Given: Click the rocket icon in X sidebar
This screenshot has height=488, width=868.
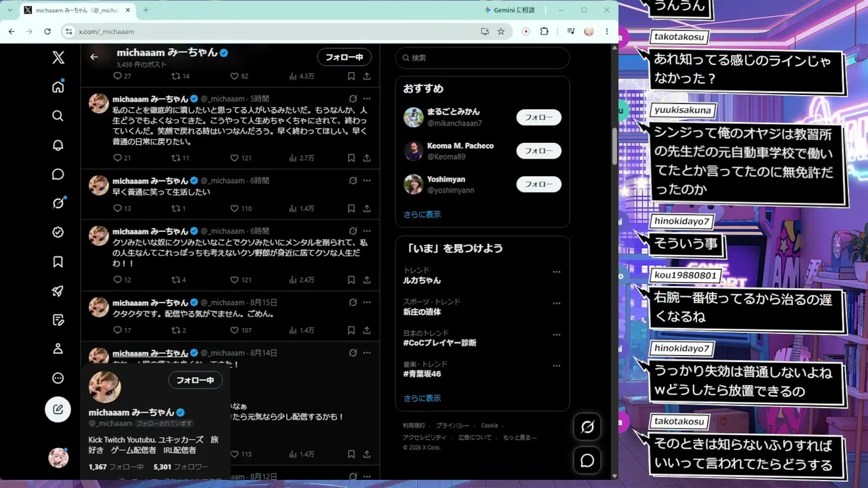Looking at the screenshot, I should click(58, 291).
